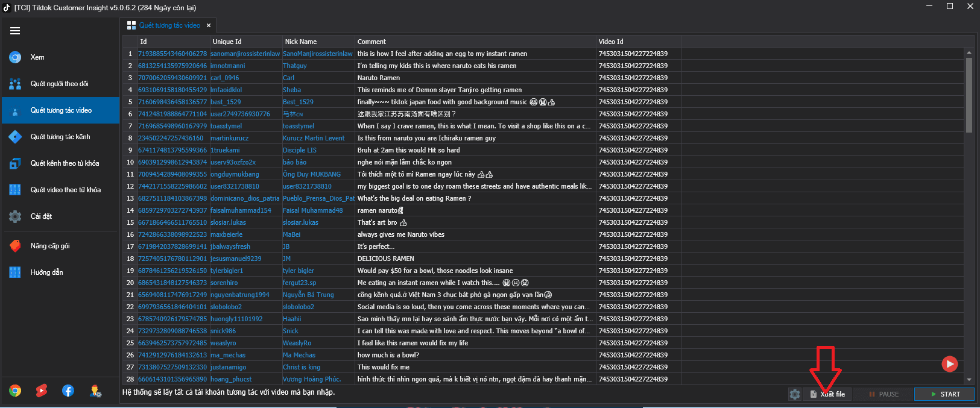Click unique id maxbeierle
This screenshot has width=980, height=408.
(226, 234)
